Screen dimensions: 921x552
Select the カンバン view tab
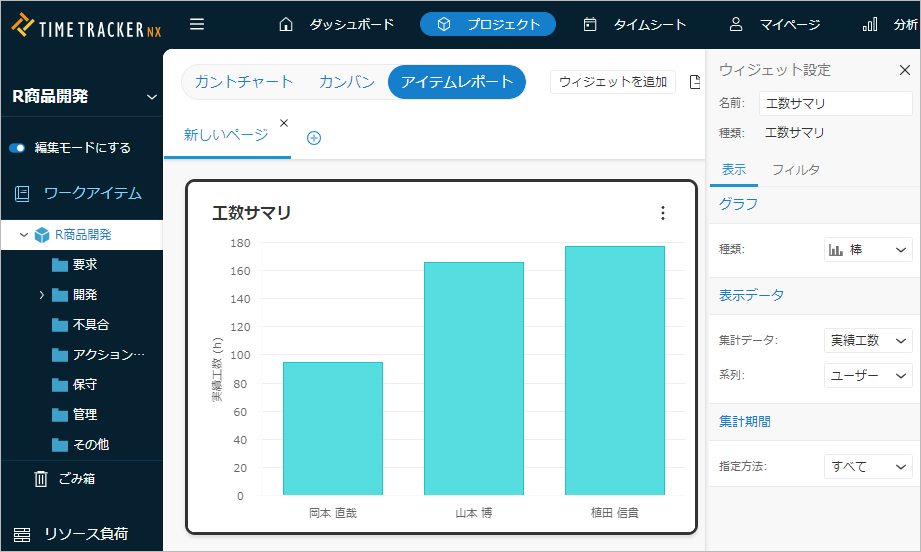tap(346, 82)
